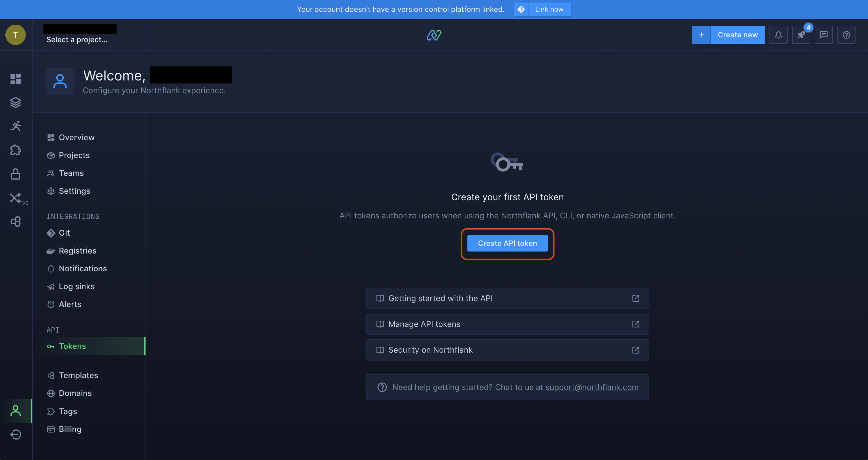Image resolution: width=868 pixels, height=460 pixels.
Task: Open Getting started with the API guide
Action: tap(507, 298)
